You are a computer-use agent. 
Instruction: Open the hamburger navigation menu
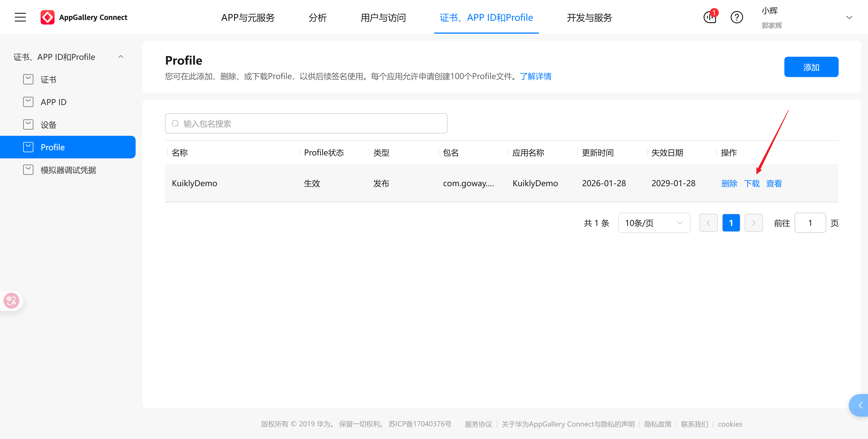coord(20,17)
